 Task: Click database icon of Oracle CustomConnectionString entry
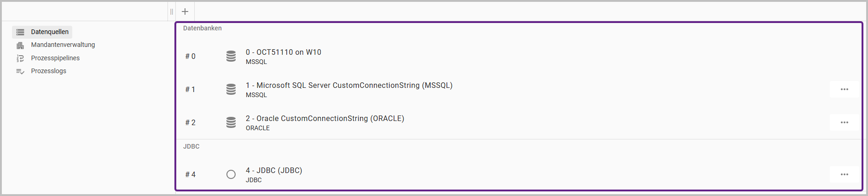pyautogui.click(x=231, y=122)
